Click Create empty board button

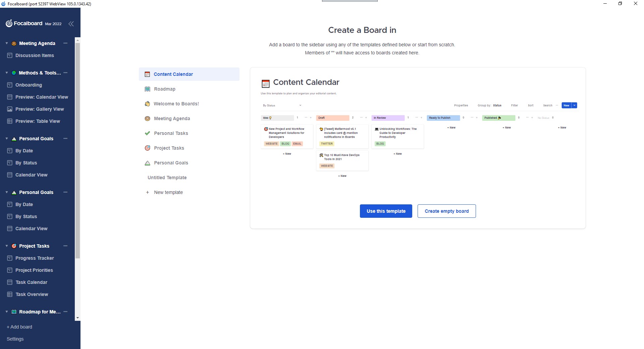coord(446,211)
